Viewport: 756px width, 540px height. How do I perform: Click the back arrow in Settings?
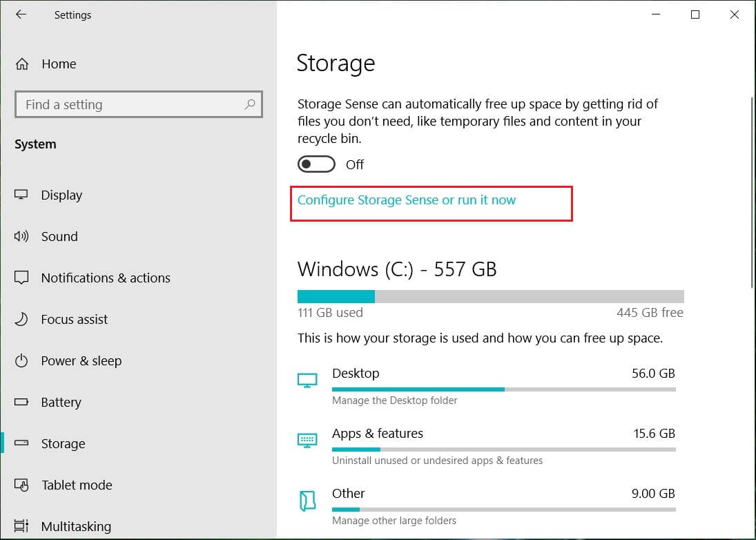point(21,15)
